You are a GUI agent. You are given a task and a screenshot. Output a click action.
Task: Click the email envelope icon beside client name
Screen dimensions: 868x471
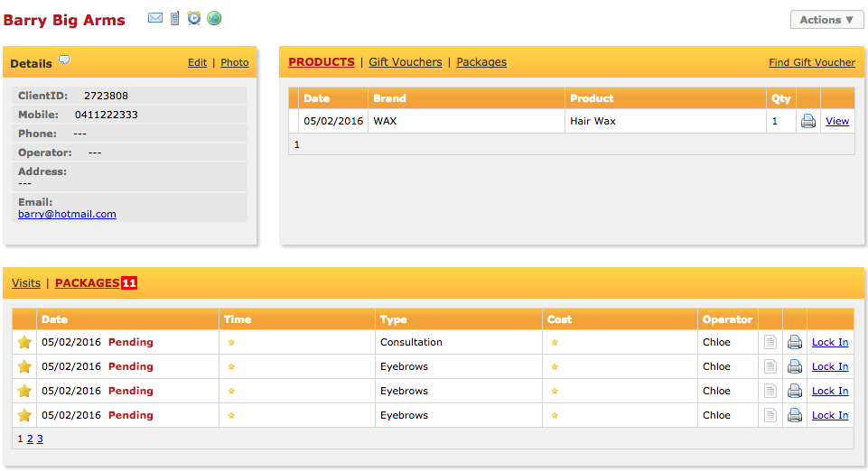[x=155, y=18]
